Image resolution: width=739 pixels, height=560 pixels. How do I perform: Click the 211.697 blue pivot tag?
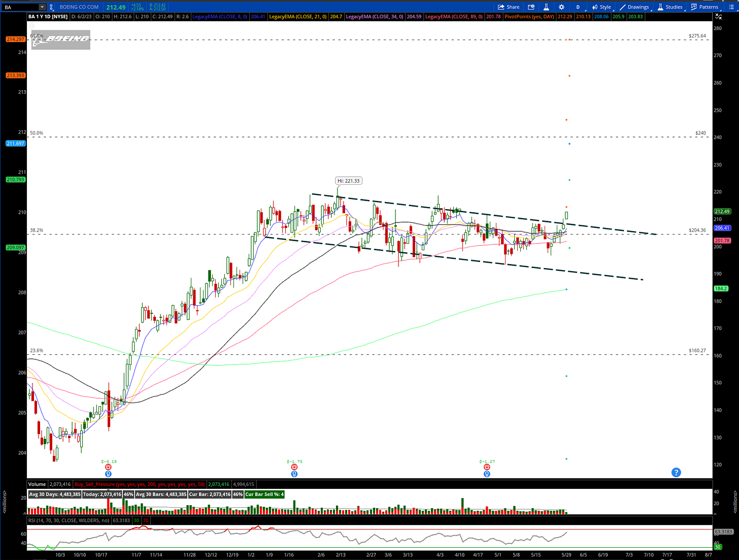coord(16,143)
